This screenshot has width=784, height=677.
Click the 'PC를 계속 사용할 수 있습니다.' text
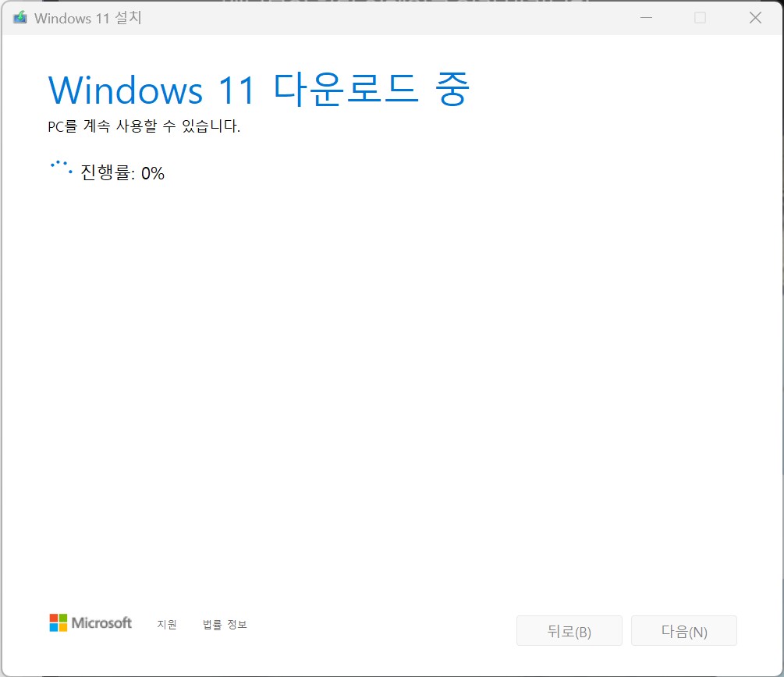144,126
